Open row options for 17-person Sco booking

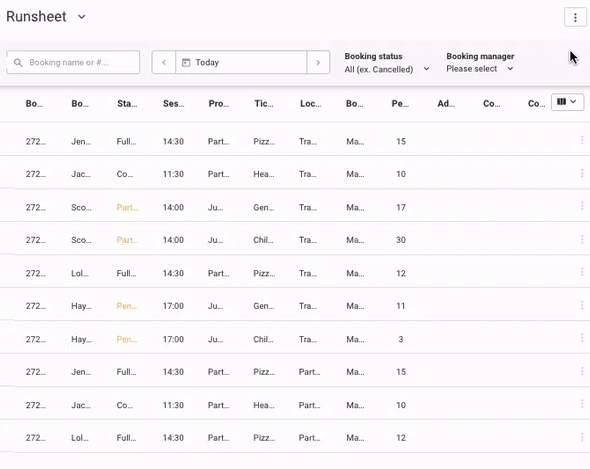[x=582, y=206]
